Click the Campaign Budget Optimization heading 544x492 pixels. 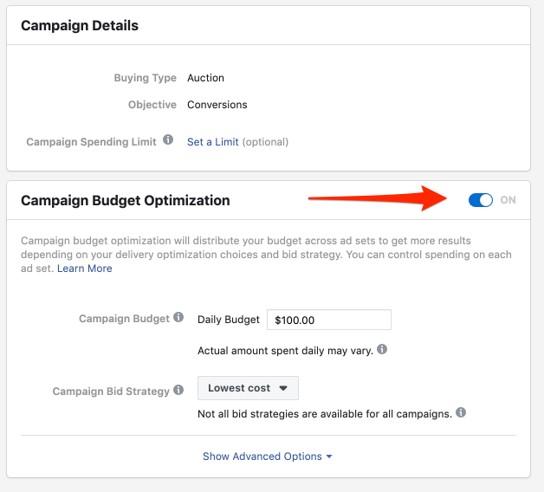[x=125, y=201]
